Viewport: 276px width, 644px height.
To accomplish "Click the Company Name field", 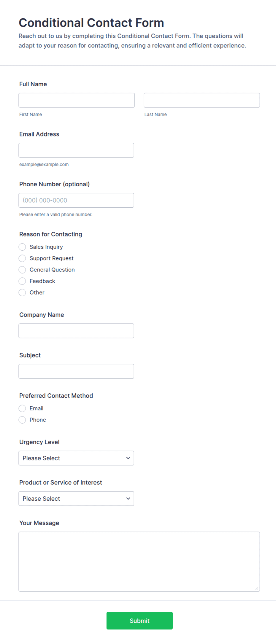I will pyautogui.click(x=76, y=331).
